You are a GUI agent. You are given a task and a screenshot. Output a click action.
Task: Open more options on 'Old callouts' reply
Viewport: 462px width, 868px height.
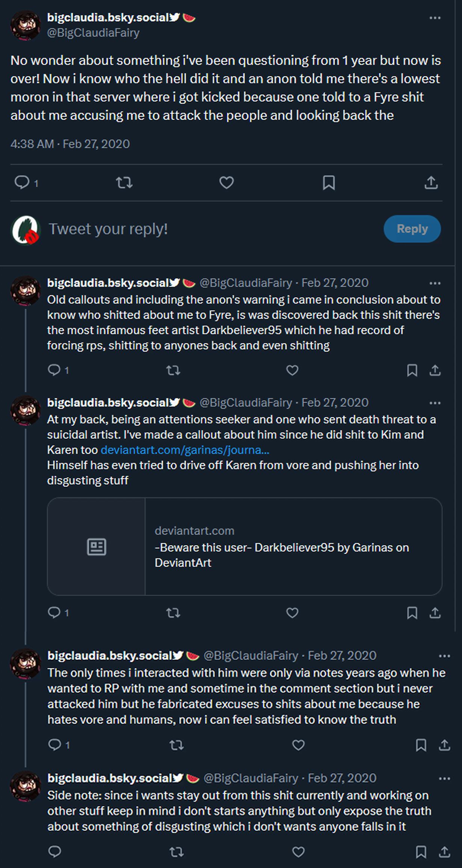tap(435, 283)
